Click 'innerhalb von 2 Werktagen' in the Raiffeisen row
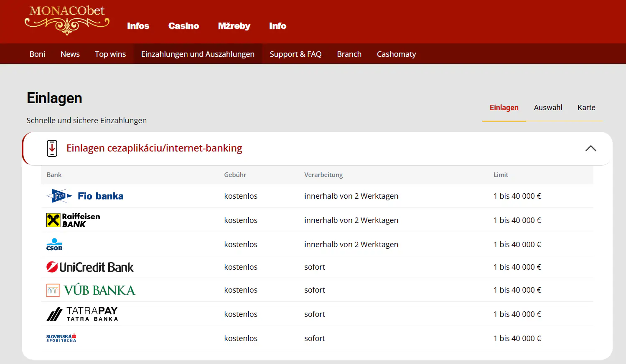Image resolution: width=626 pixels, height=364 pixels. coord(351,220)
